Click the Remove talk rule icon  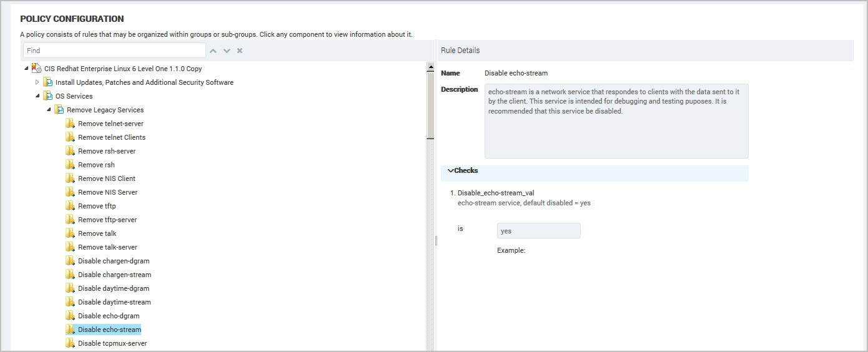(71, 233)
